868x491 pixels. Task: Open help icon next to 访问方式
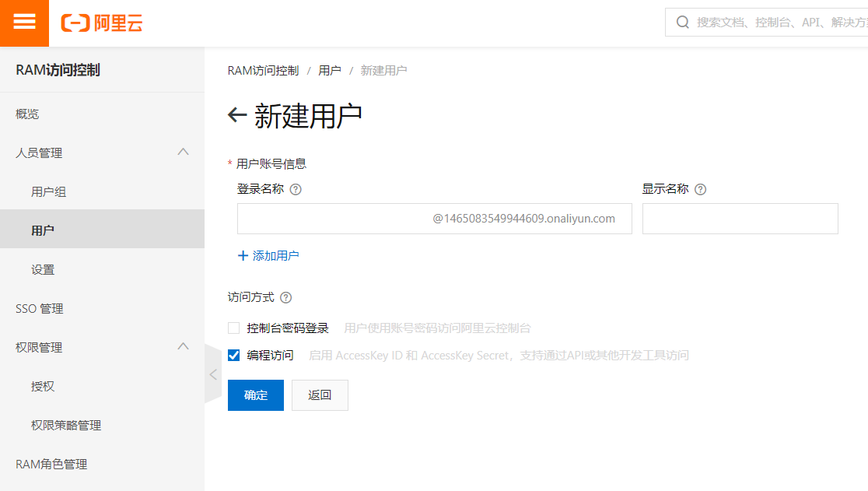tap(285, 298)
